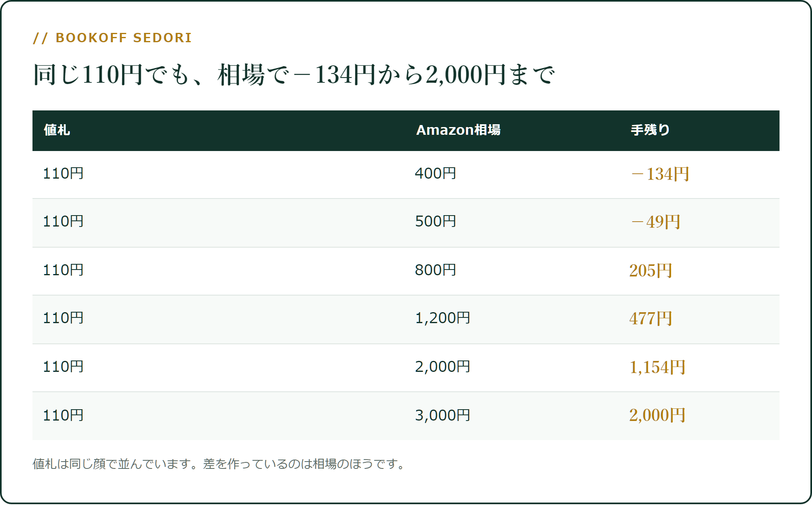Click the 110円 price tag in the 800円 row
The image size is (812, 505).
pos(63,270)
